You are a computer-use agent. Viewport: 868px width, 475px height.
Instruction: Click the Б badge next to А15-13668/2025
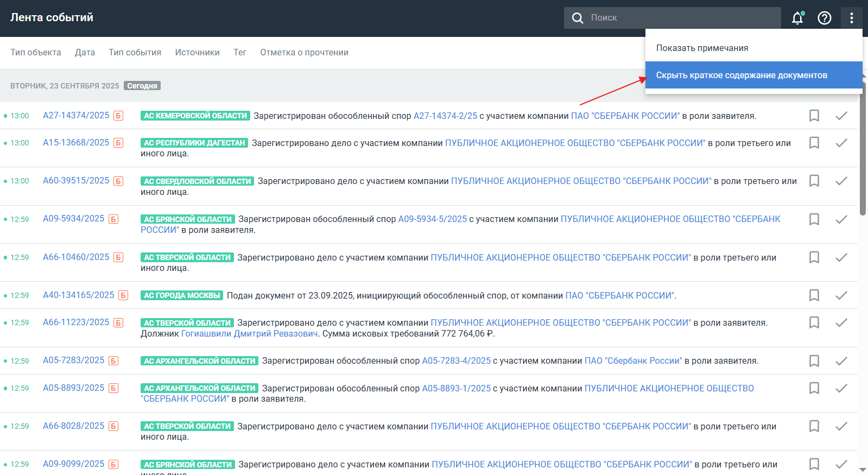pyautogui.click(x=118, y=143)
